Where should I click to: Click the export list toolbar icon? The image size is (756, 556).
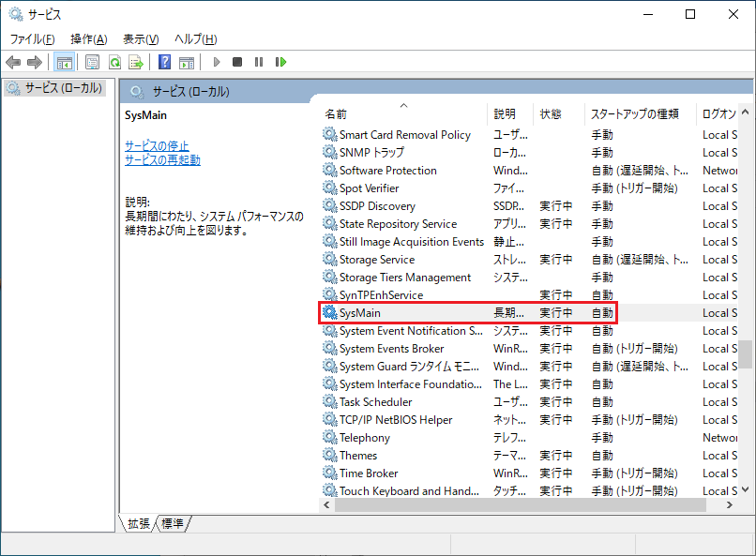click(136, 62)
